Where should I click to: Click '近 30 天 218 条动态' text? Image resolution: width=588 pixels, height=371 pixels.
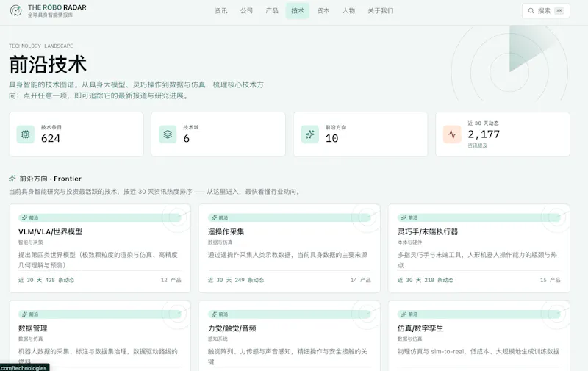coord(426,280)
